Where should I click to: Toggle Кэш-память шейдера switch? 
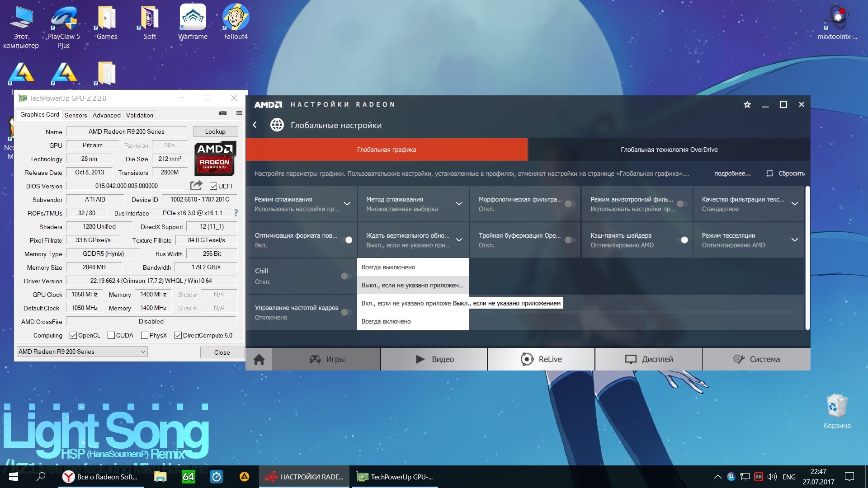coord(682,240)
